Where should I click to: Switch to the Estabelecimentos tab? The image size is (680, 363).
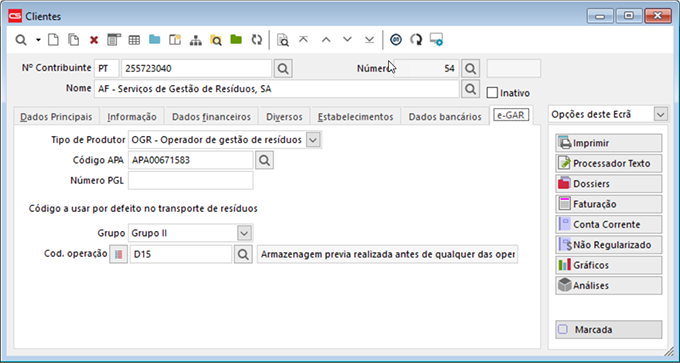[x=356, y=117]
